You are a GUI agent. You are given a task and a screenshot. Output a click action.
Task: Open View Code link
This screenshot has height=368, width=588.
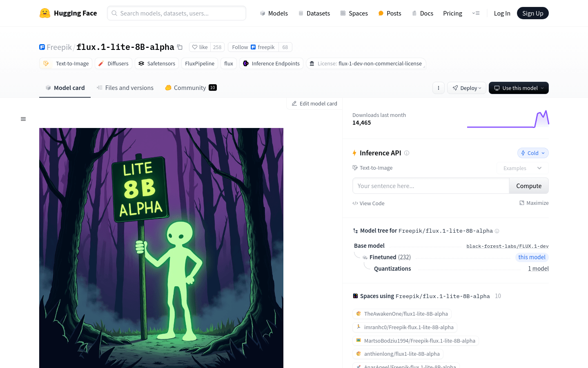click(368, 203)
